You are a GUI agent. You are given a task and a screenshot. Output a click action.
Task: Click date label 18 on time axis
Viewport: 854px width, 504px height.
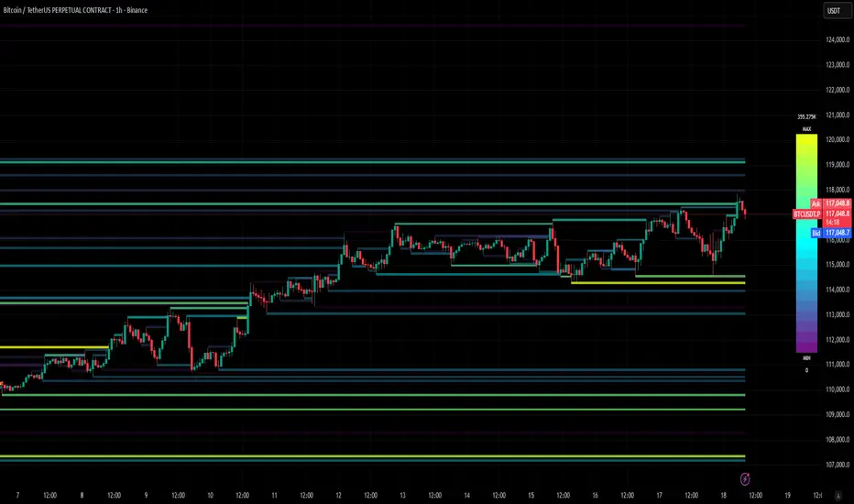(723, 495)
